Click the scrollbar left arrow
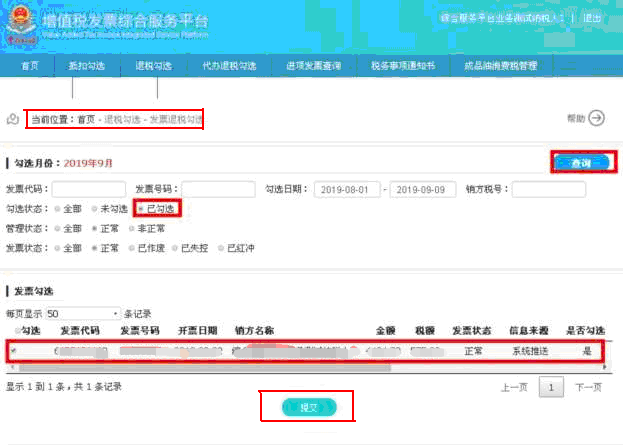 point(12,368)
